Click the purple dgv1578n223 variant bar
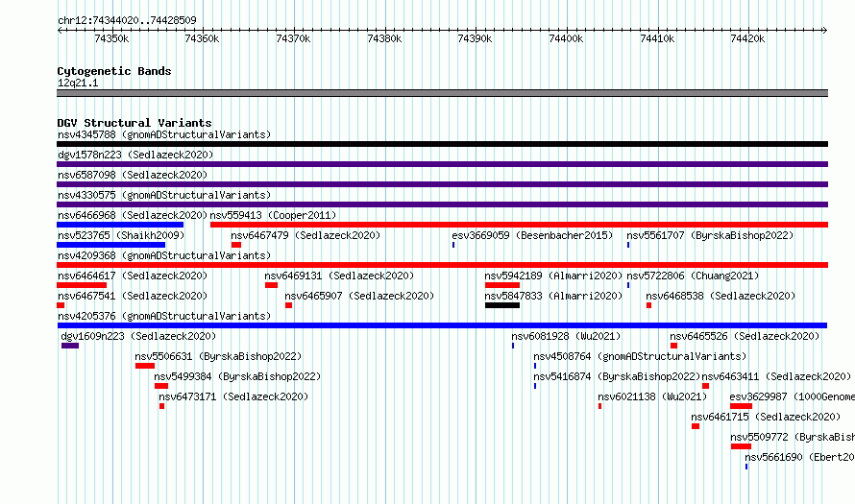The height and width of the screenshot is (504, 855). (442, 164)
